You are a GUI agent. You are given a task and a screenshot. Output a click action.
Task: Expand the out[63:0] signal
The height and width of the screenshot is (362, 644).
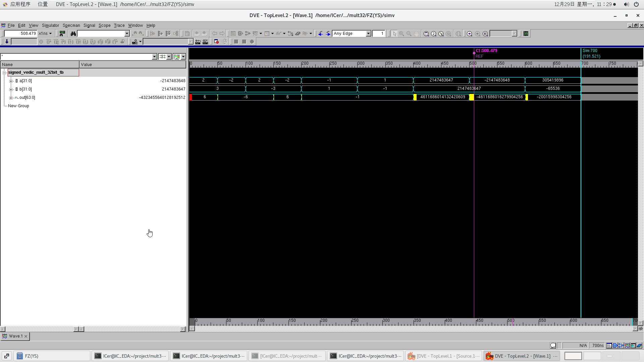point(11,97)
